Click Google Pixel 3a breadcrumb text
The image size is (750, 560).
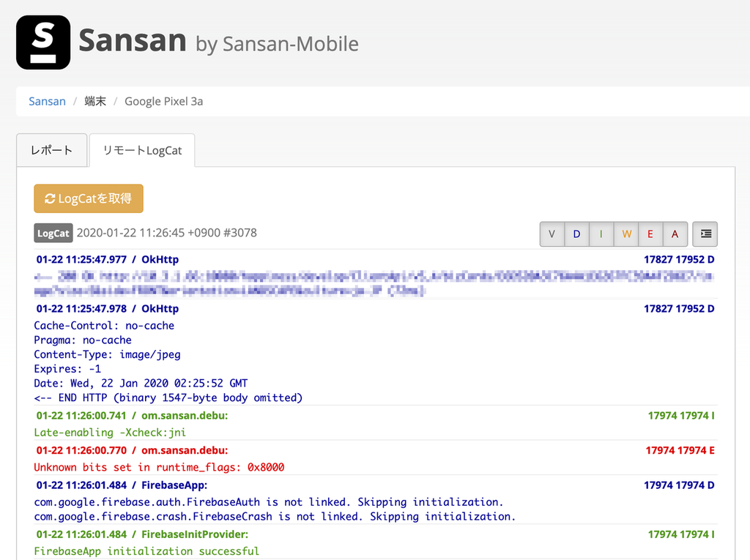click(163, 101)
